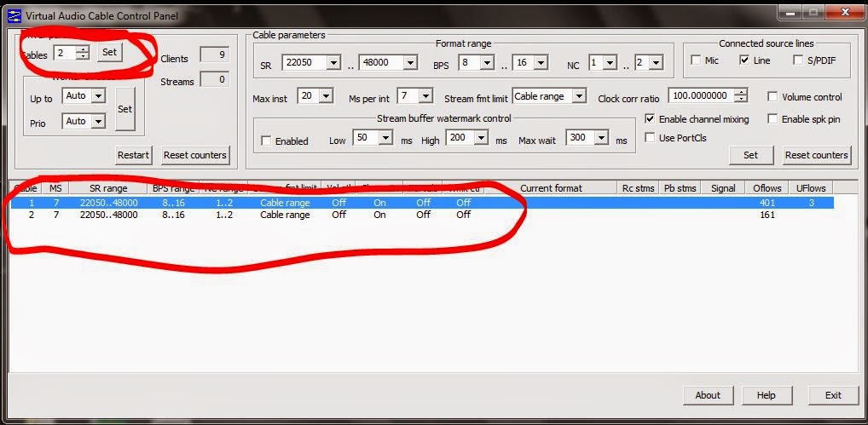This screenshot has height=425, width=868.
Task: Click the Clock corr ratio stepper arrows
Action: click(741, 95)
